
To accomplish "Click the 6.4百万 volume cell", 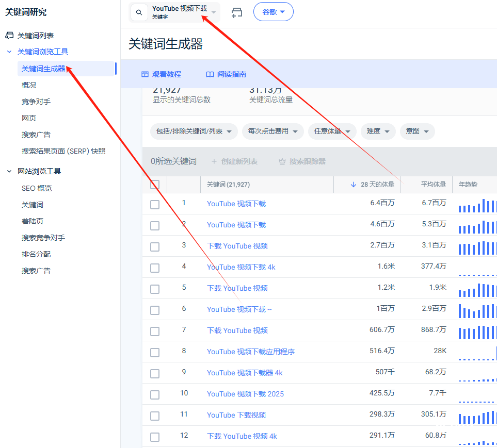I will 382,203.
